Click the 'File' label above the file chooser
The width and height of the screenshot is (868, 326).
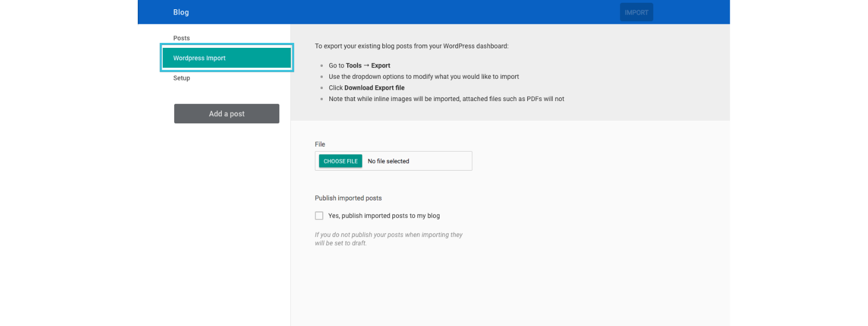pos(320,145)
